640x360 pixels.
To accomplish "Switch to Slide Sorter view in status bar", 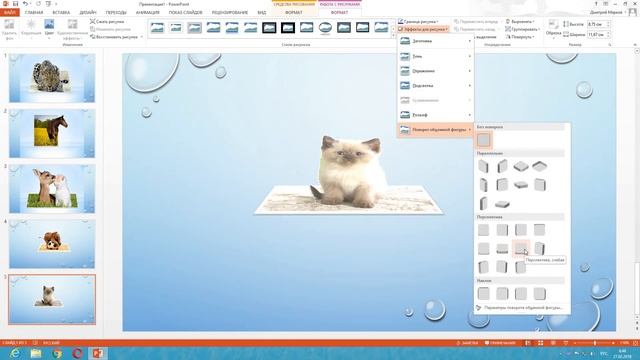I will point(540,343).
